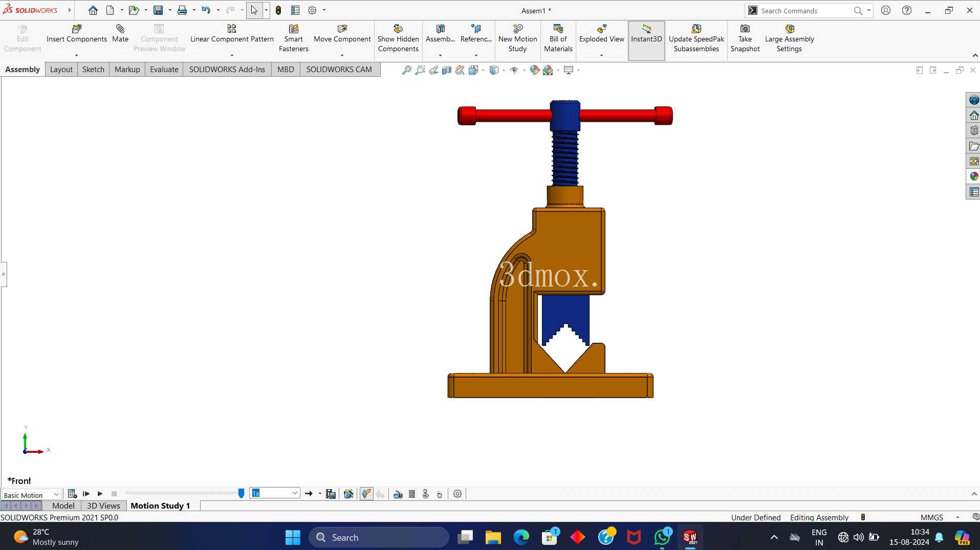Click Save Animation icon in motion toolbar
The width and height of the screenshot is (980, 550).
(331, 494)
